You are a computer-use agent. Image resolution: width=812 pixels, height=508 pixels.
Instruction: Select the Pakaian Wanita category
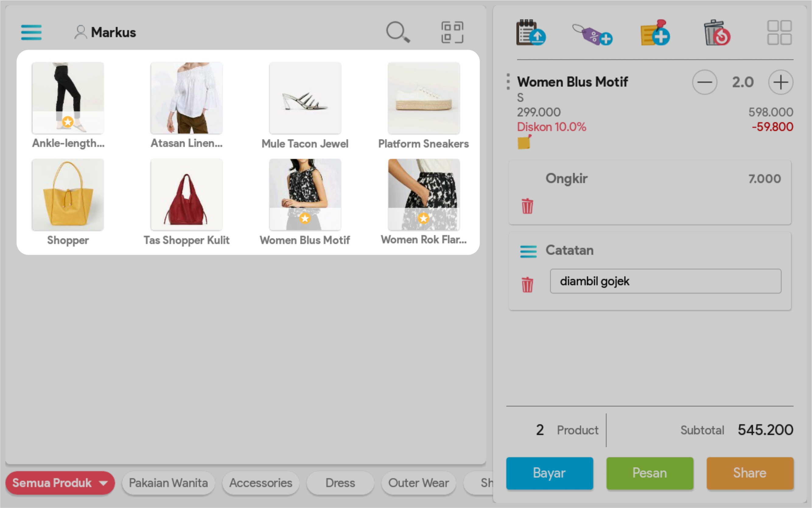tap(168, 483)
